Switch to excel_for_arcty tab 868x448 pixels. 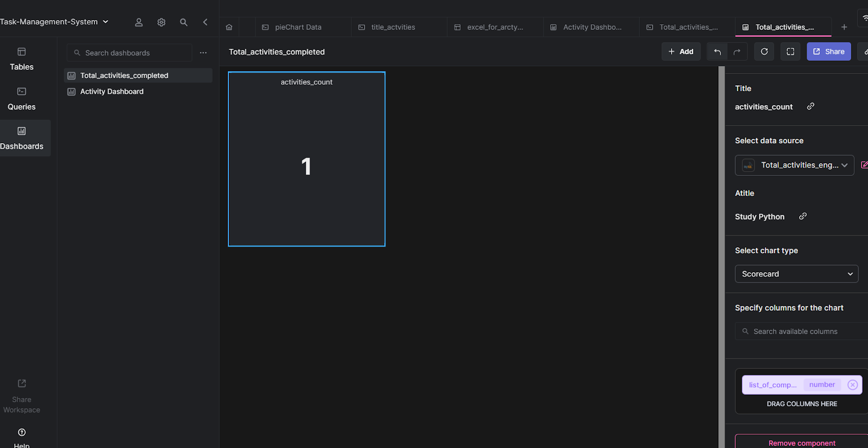[495, 27]
